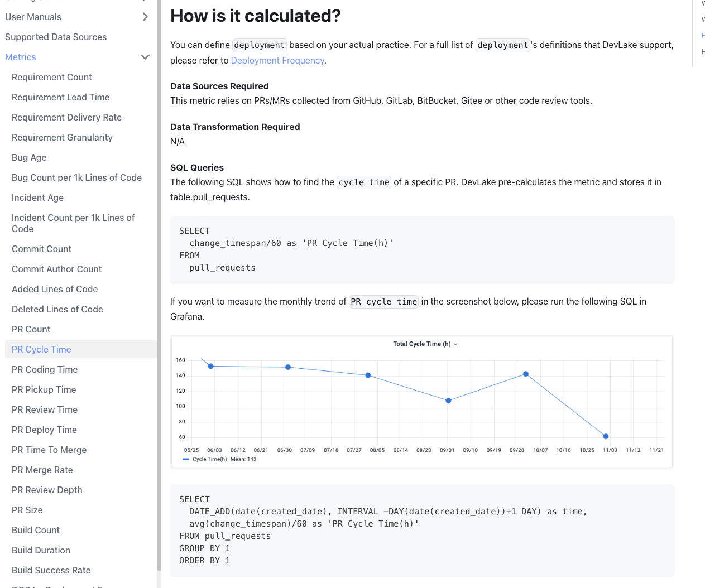Collapse the Metrics section chevron
This screenshot has width=705, height=588.
coord(145,57)
